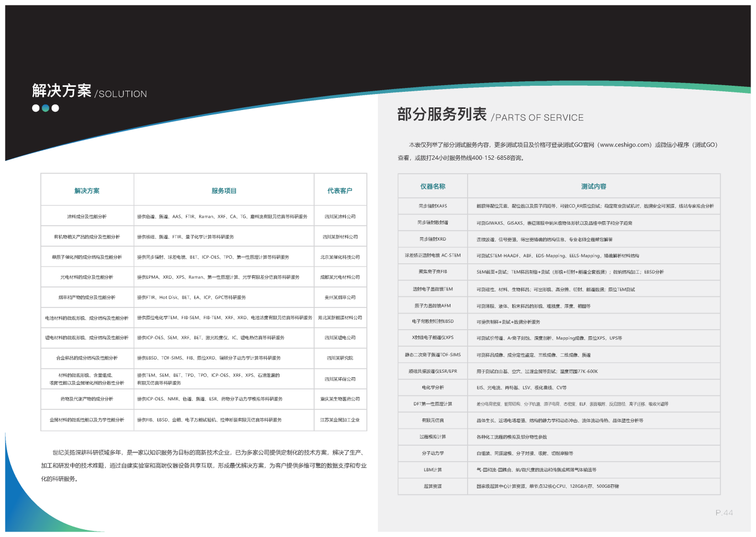Select the '代表客户' column header

click(340, 191)
